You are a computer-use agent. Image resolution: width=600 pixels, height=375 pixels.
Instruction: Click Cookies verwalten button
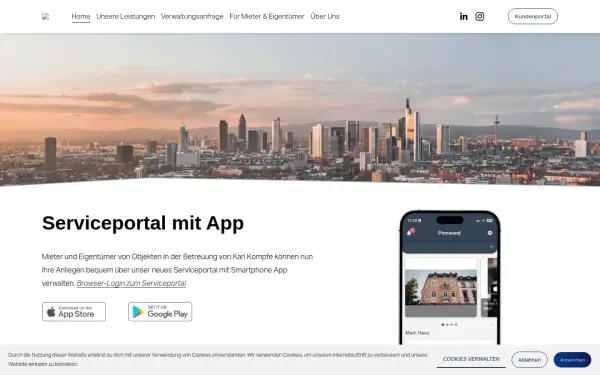(471, 359)
